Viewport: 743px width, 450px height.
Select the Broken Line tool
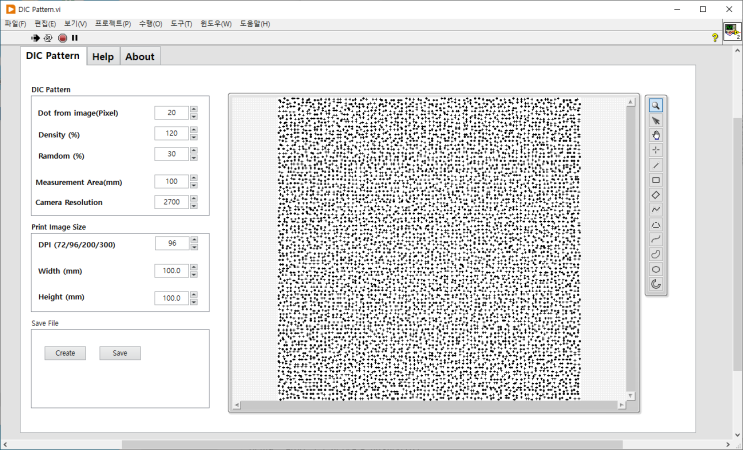[656, 210]
